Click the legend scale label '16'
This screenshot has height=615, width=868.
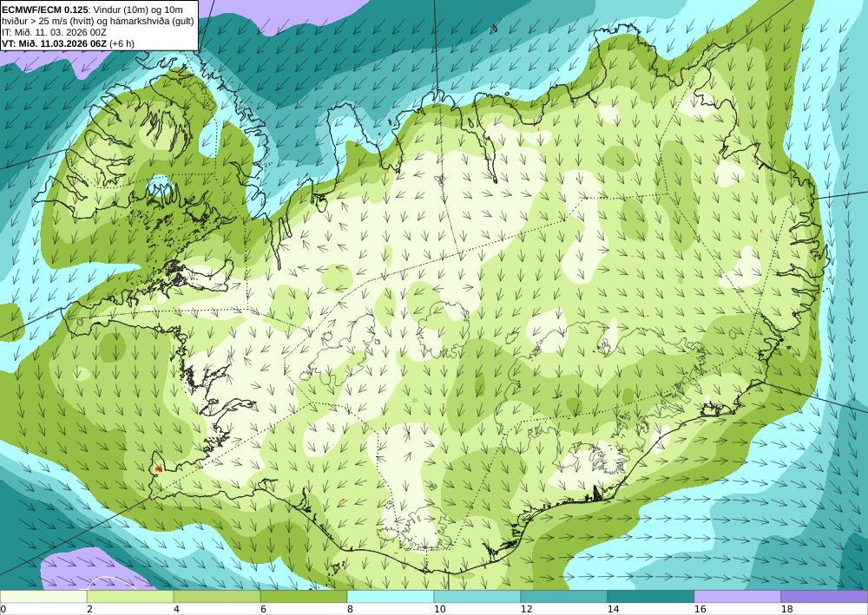coord(700,609)
